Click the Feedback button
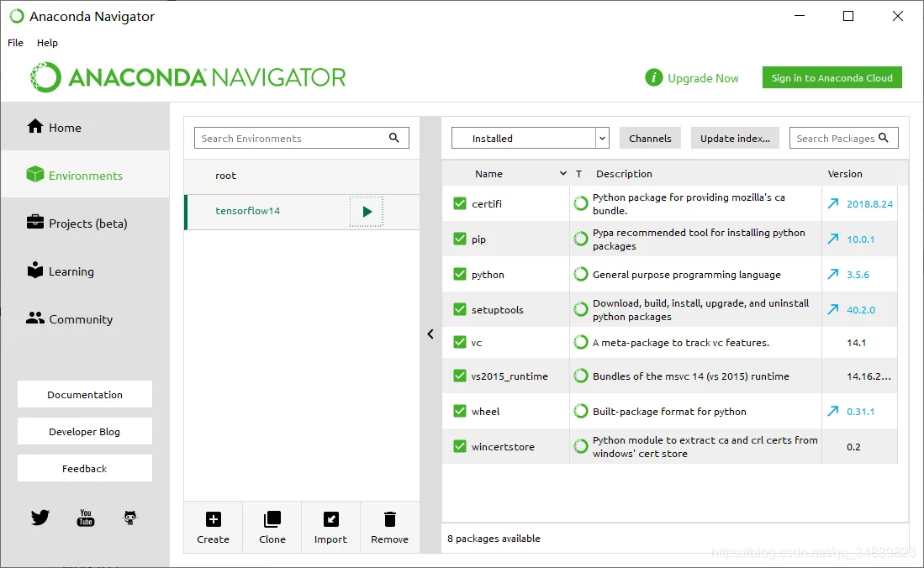This screenshot has height=568, width=924. (85, 468)
